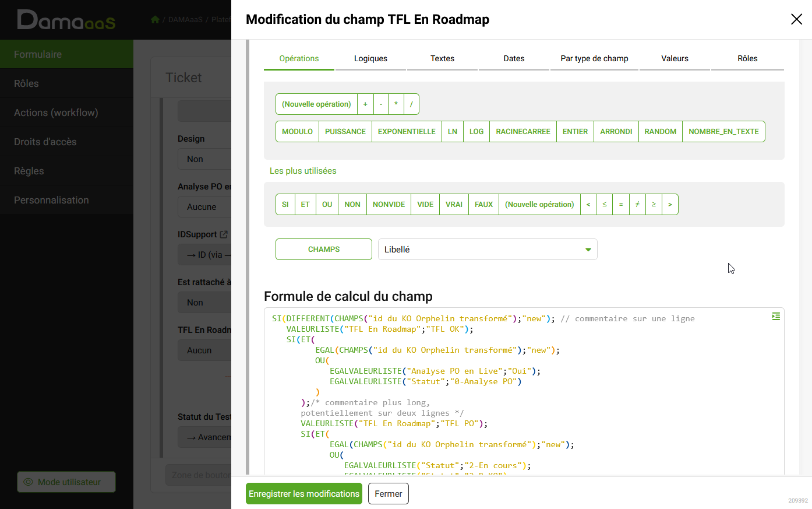Switch to the Logiques tab
The image size is (812, 509).
370,59
